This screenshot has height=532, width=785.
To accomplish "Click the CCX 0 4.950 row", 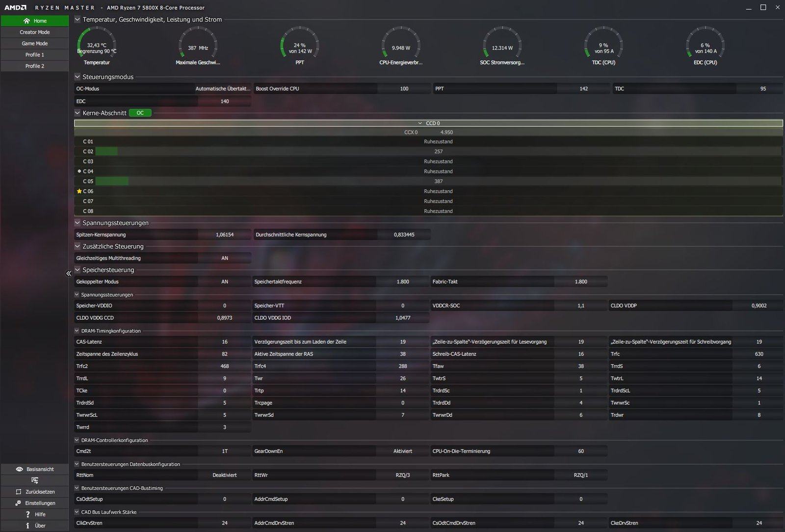I will 428,132.
